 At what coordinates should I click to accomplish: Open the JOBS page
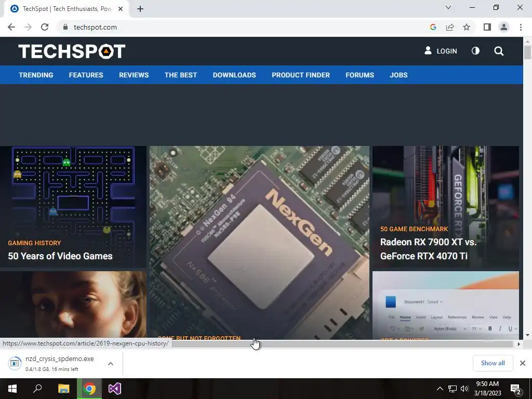pos(398,75)
